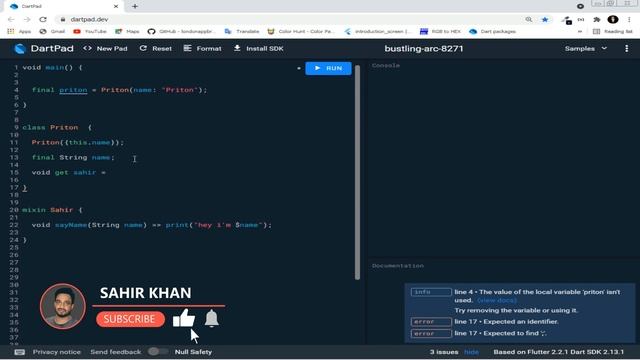Click the 'void get sahir' code line
This screenshot has height=360, width=640.
69,173
